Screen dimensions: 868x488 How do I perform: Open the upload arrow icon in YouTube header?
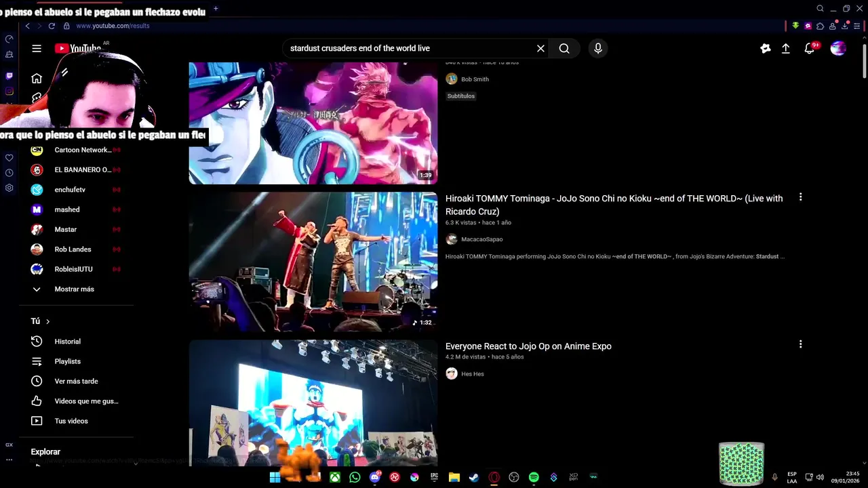coord(785,48)
